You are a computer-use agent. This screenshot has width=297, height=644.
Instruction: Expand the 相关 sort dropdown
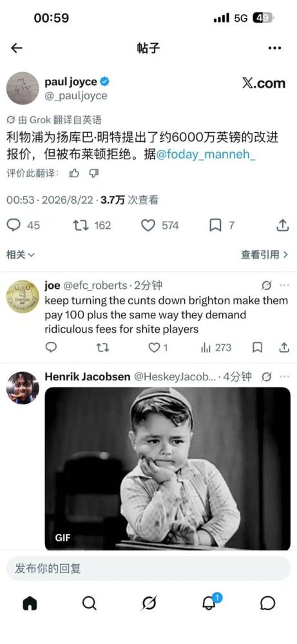point(21,255)
